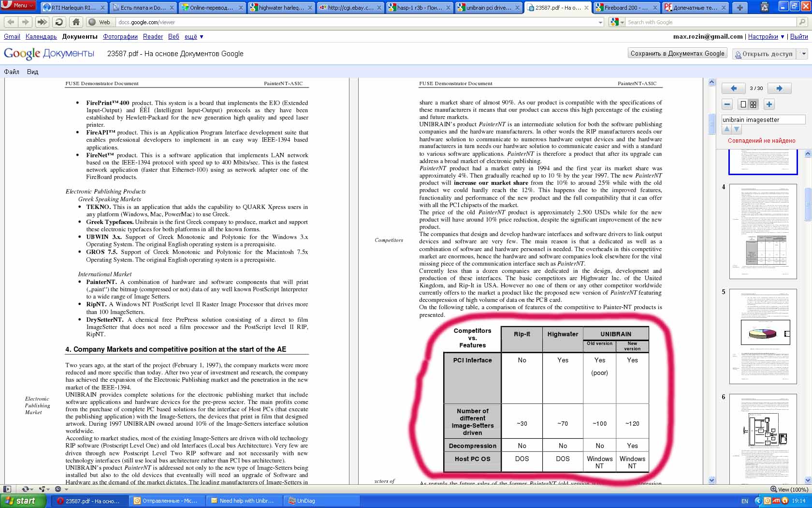Click the Открыть доступ share button
This screenshot has height=508, width=812.
pos(764,54)
